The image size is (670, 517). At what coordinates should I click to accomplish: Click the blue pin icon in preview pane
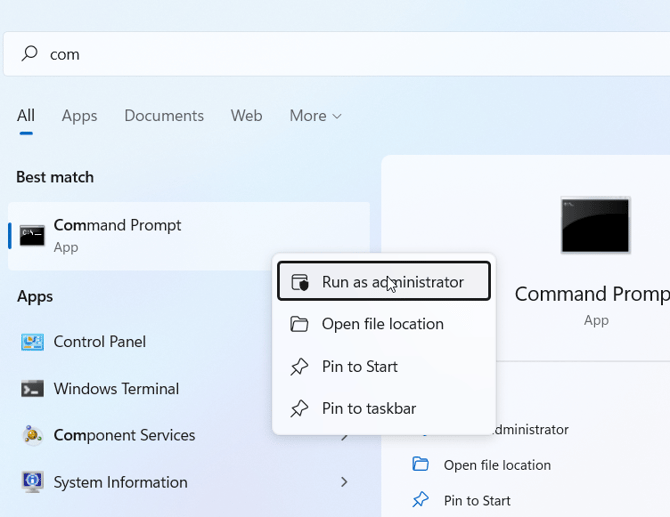pos(420,499)
